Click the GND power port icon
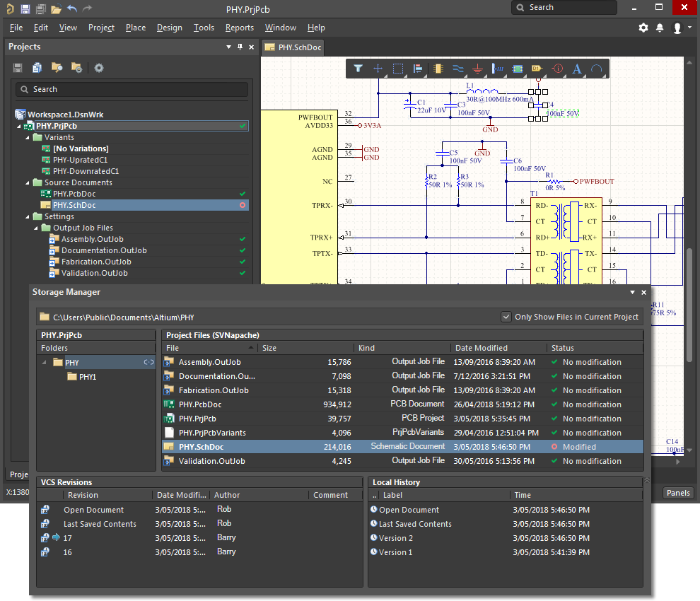The height and width of the screenshot is (601, 700). click(477, 69)
